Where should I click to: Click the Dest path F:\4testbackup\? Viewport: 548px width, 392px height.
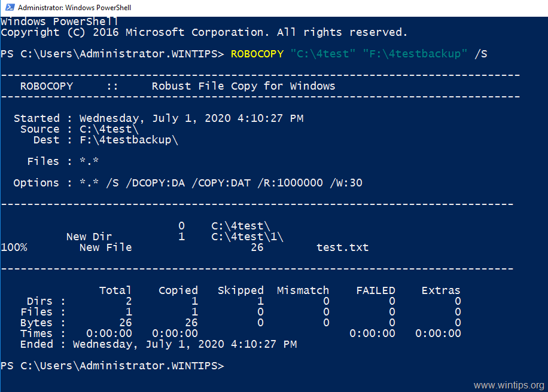pos(129,140)
